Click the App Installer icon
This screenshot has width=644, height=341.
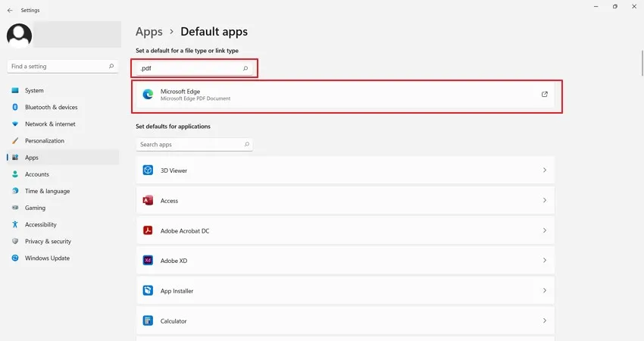(148, 291)
